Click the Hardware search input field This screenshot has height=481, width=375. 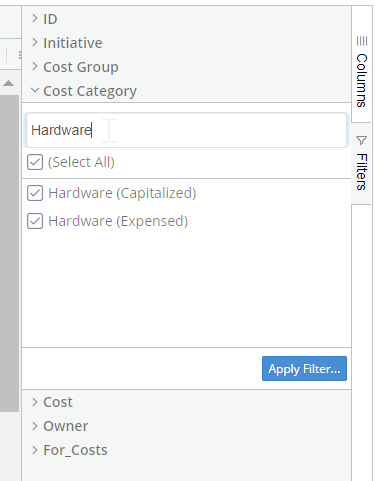(x=186, y=130)
